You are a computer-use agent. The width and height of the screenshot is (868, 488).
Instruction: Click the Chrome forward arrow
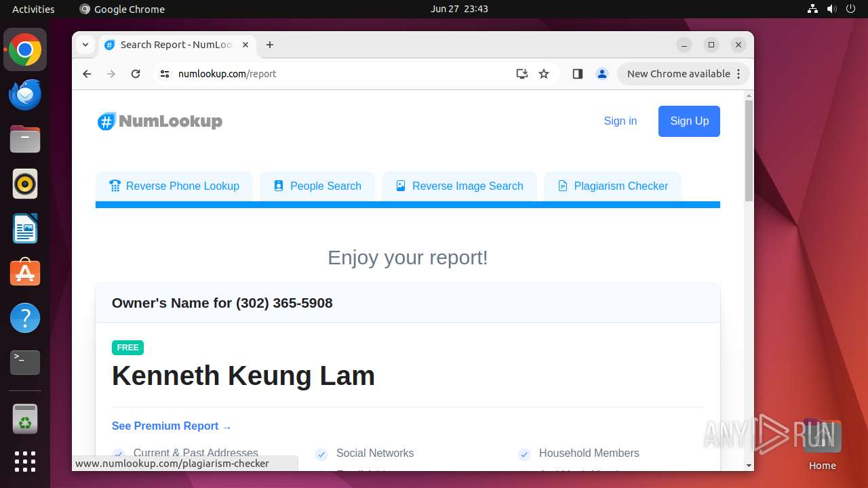pyautogui.click(x=111, y=74)
